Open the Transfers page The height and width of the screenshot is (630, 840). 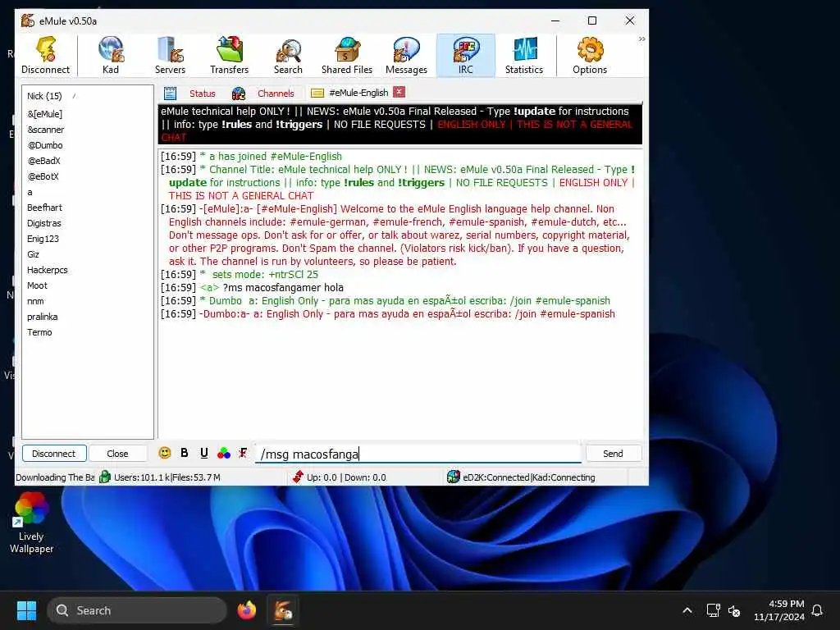pyautogui.click(x=230, y=55)
